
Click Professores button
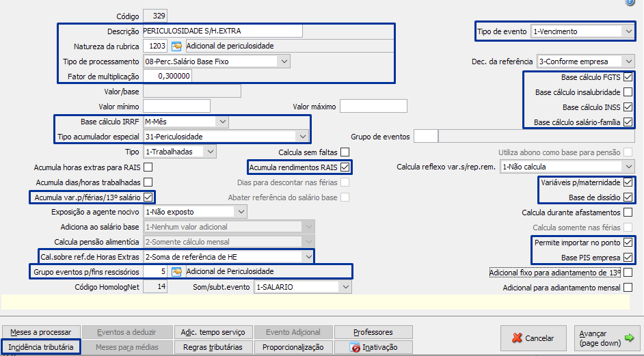pyautogui.click(x=373, y=332)
